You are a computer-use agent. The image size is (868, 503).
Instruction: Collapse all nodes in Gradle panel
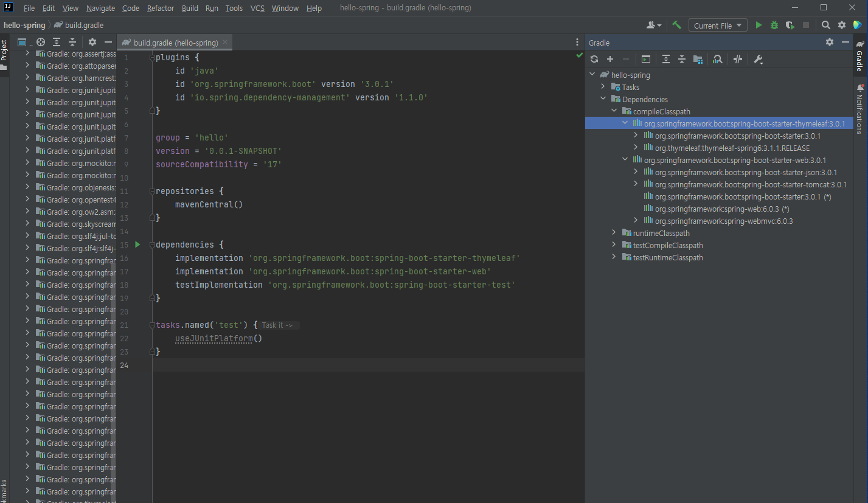point(682,59)
